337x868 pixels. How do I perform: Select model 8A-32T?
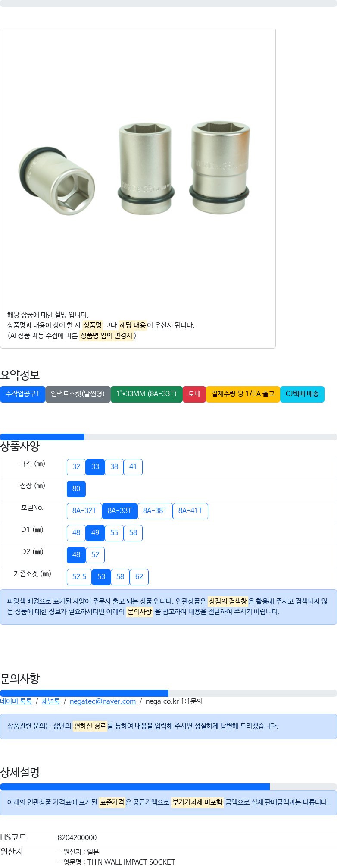pos(84,511)
